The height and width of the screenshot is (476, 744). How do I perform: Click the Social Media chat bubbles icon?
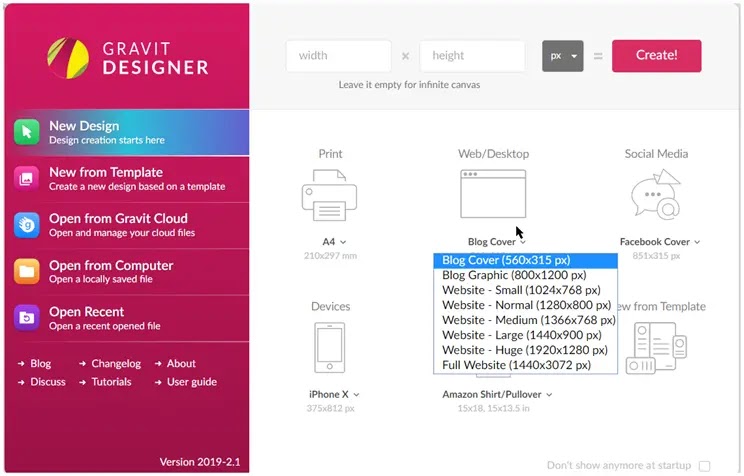point(656,195)
